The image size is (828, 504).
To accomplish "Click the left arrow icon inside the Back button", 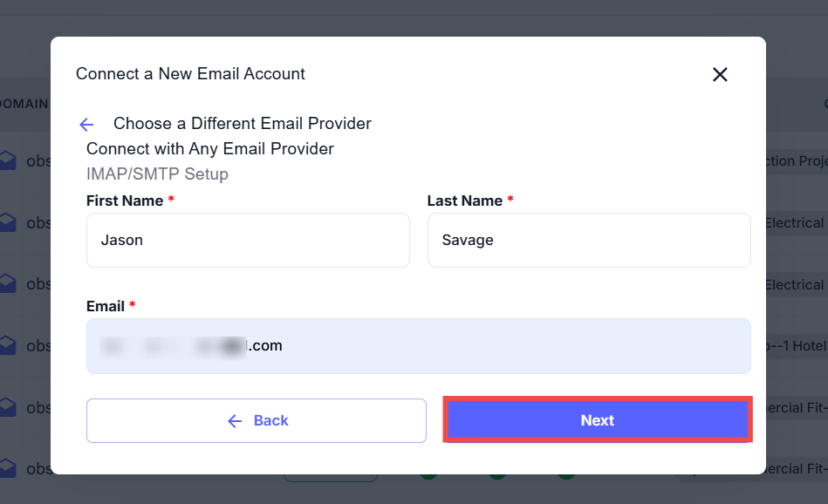I will pyautogui.click(x=234, y=421).
